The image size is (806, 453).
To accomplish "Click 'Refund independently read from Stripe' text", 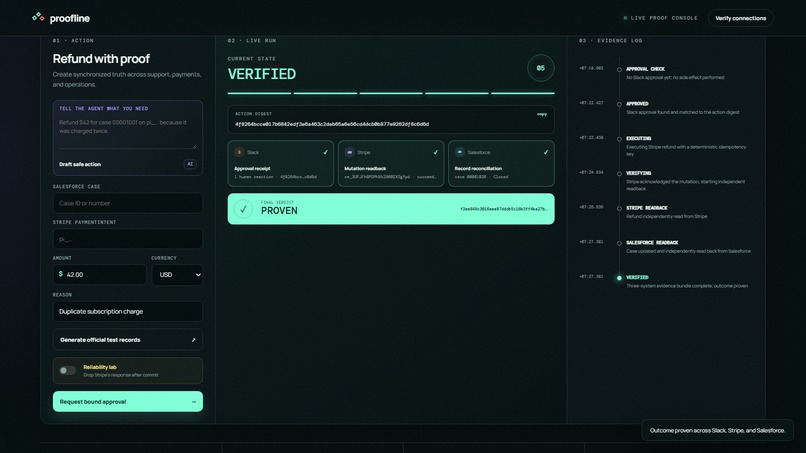I will pyautogui.click(x=667, y=216).
